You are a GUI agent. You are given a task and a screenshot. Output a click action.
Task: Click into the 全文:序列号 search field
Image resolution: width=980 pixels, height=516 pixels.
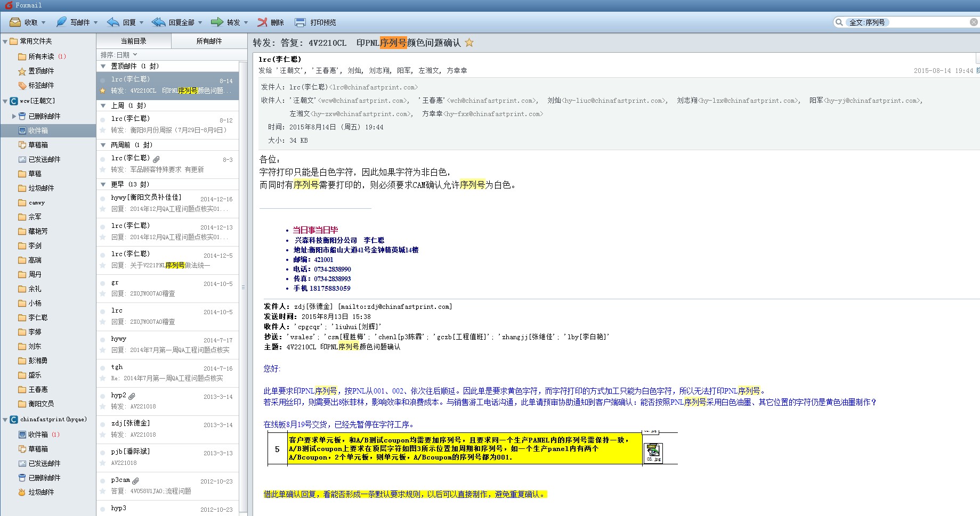click(906, 22)
